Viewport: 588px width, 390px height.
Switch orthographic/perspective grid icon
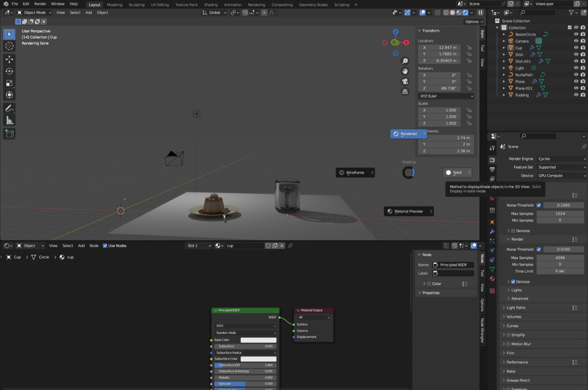pyautogui.click(x=405, y=92)
